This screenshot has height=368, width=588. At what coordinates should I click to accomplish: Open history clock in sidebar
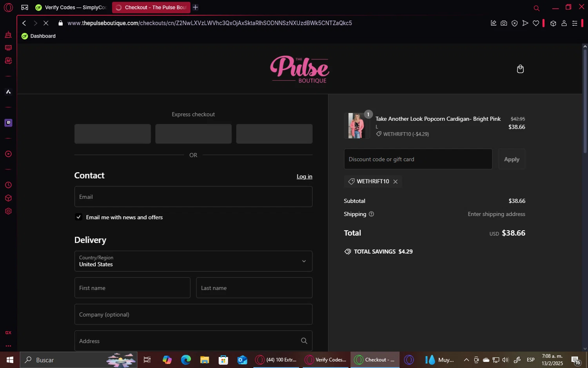click(x=8, y=185)
